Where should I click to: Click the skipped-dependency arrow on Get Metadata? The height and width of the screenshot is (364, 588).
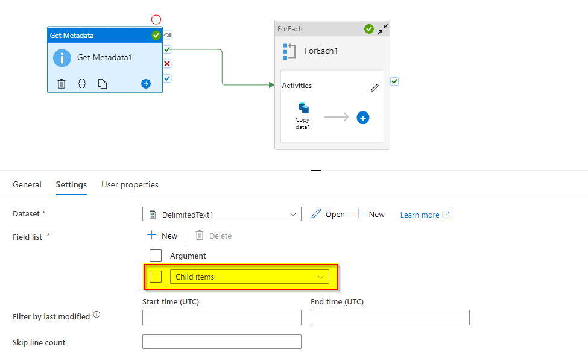pos(167,35)
